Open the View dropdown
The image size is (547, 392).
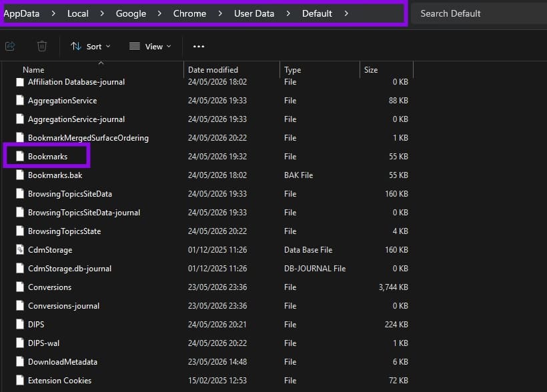[x=150, y=47]
